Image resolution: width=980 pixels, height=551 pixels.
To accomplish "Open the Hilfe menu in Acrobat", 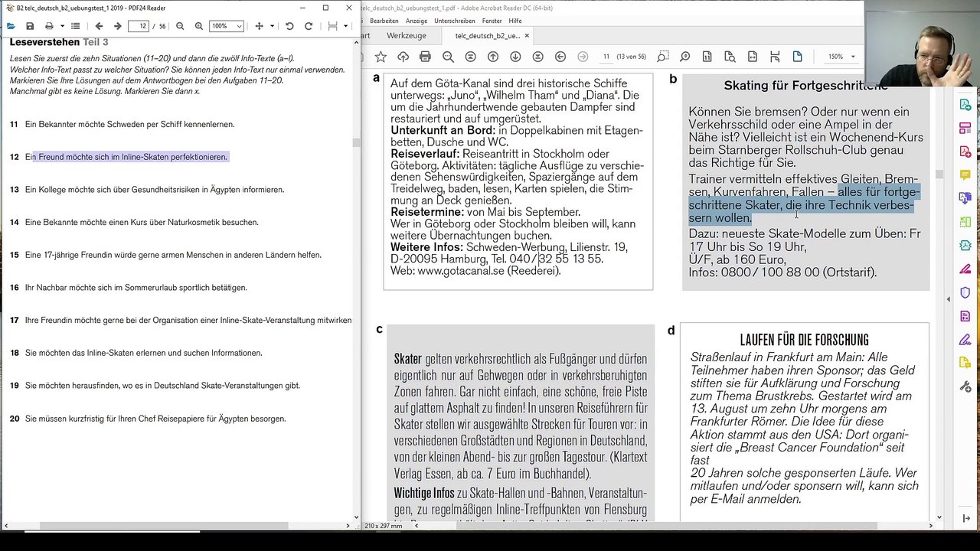I will point(515,21).
